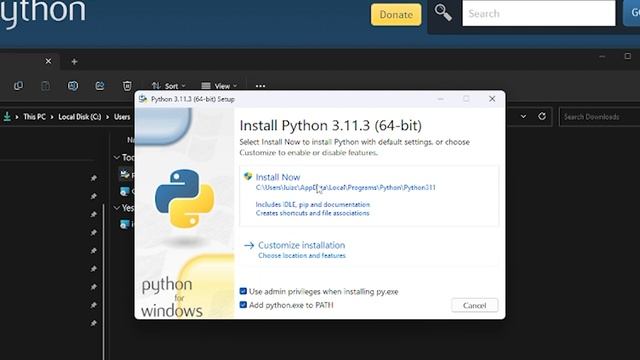640x360 pixels.
Task: Focus the python.org Search field
Action: (538, 13)
